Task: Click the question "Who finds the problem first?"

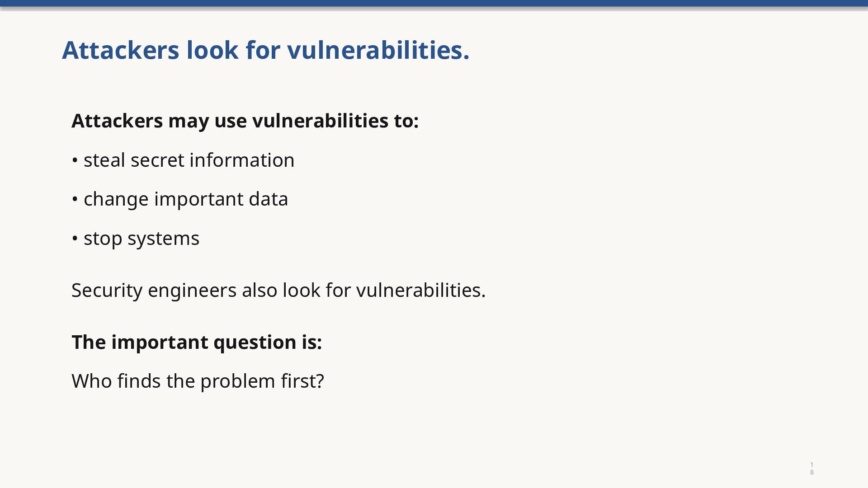Action: click(x=198, y=381)
